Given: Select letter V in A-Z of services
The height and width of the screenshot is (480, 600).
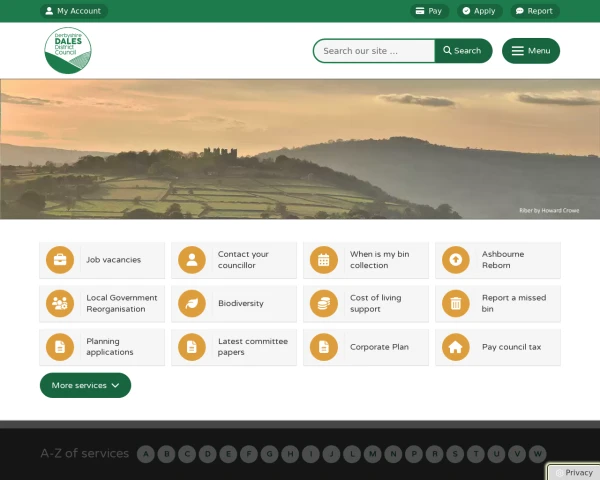Looking at the screenshot, I should coord(517,454).
